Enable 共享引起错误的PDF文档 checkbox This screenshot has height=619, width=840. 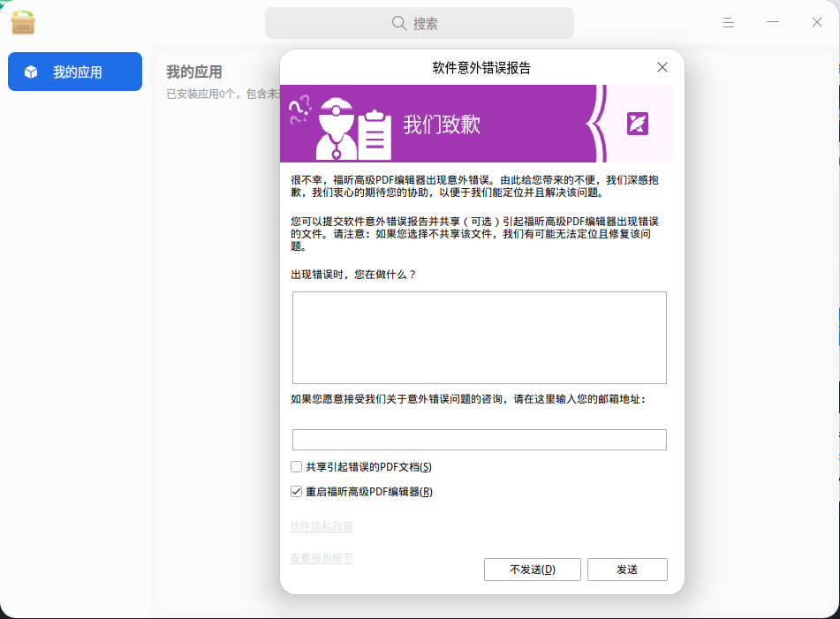point(296,467)
